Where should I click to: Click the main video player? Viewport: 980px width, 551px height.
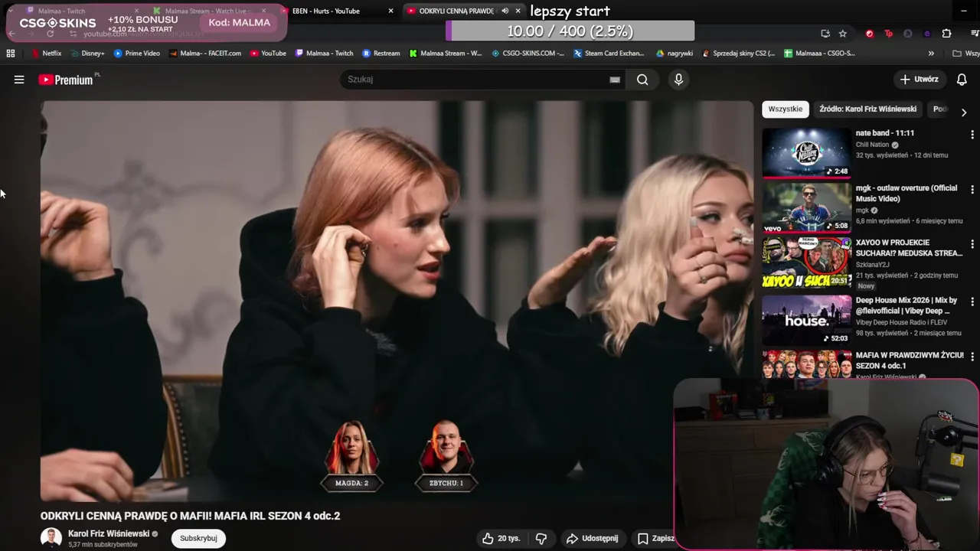[x=397, y=302]
